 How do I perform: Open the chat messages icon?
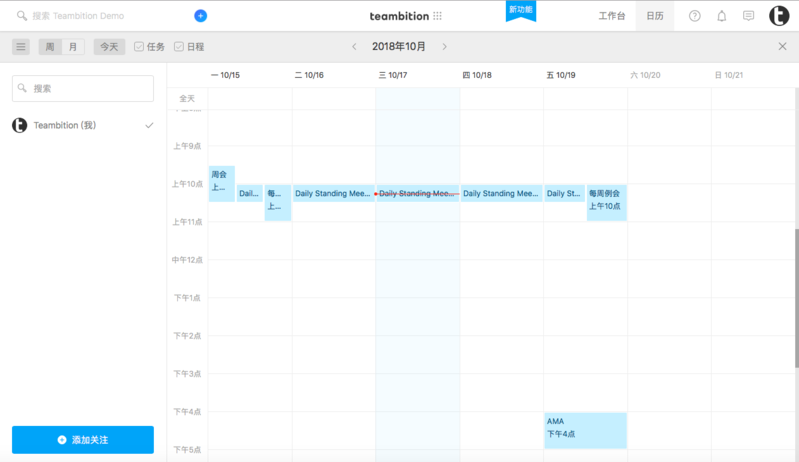(x=748, y=16)
